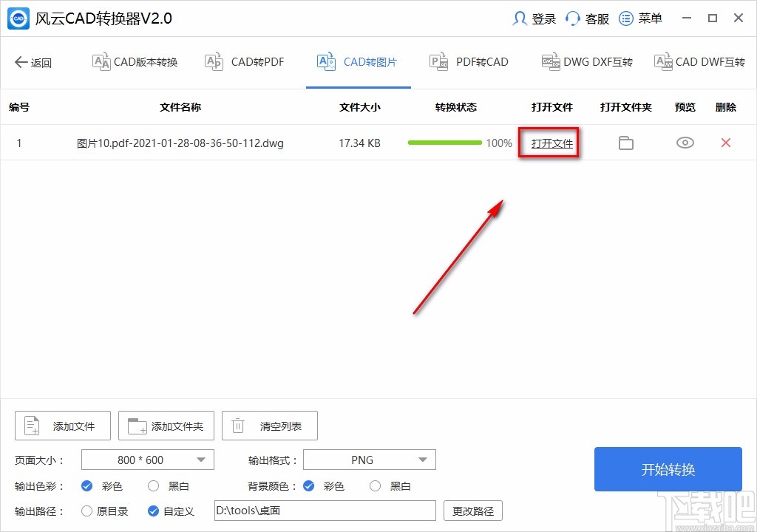Open the 输出格式 dropdown showing PNG
The width and height of the screenshot is (757, 532).
[370, 460]
